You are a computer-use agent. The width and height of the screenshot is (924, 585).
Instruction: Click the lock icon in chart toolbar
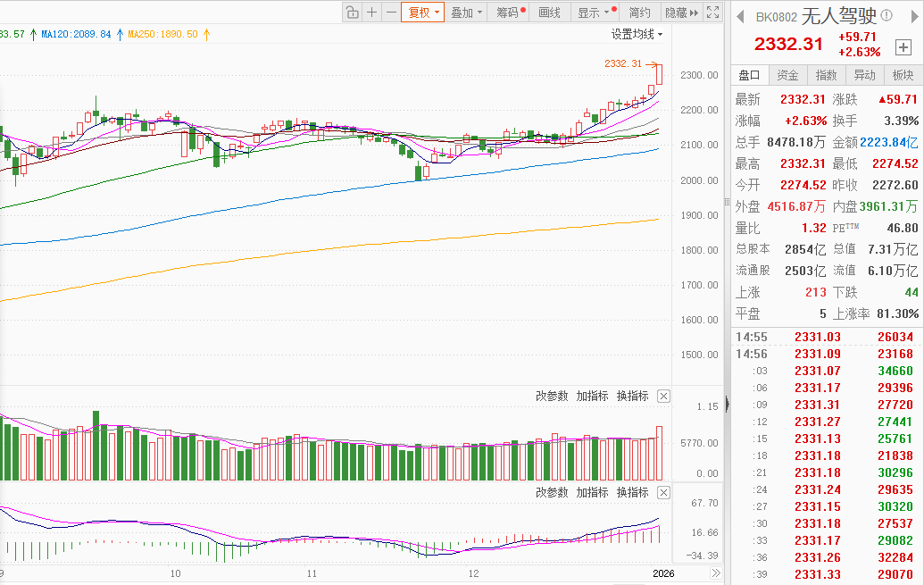(352, 13)
